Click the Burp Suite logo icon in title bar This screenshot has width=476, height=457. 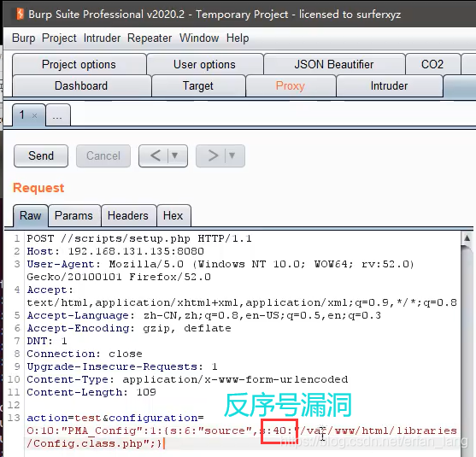20,14
